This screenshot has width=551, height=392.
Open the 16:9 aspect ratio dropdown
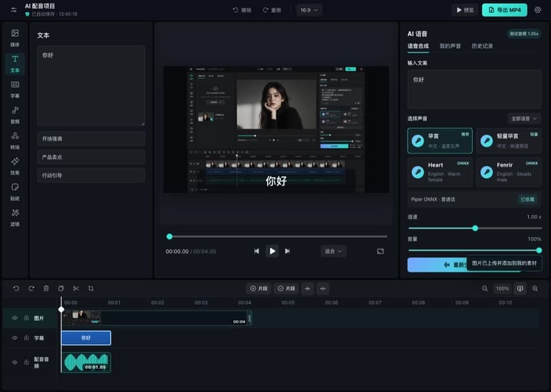[x=309, y=10]
